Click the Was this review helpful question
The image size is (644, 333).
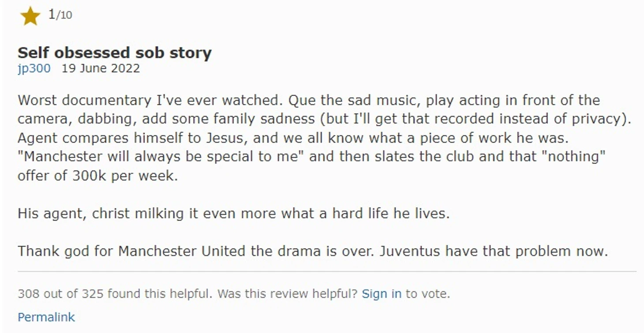click(288, 294)
